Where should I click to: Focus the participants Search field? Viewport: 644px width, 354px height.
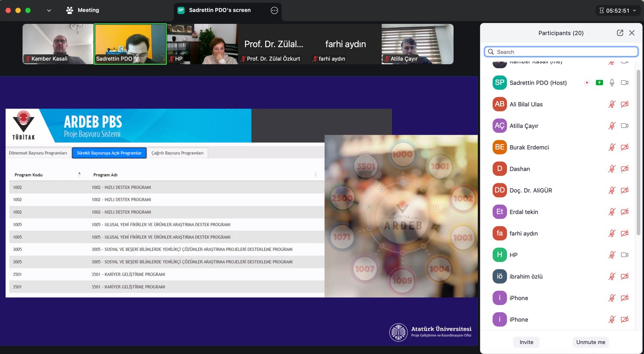[561, 52]
